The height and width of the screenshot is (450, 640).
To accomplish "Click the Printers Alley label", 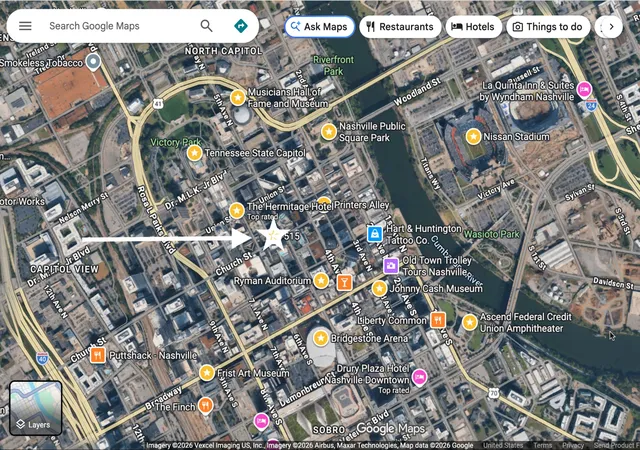I will 362,205.
